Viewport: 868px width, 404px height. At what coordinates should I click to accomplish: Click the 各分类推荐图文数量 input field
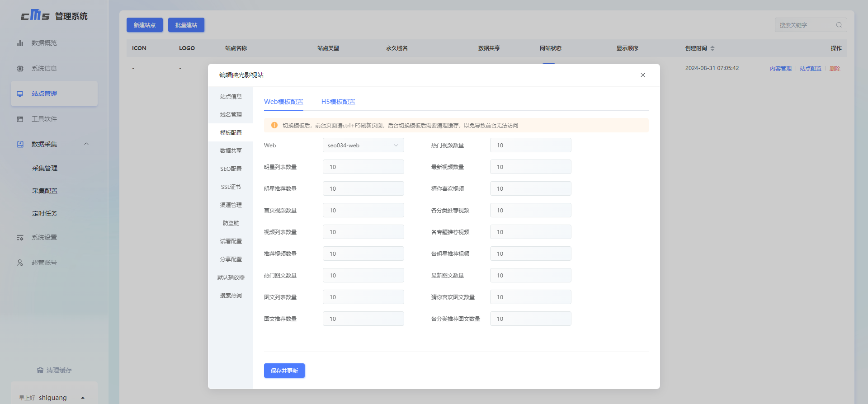[531, 319]
